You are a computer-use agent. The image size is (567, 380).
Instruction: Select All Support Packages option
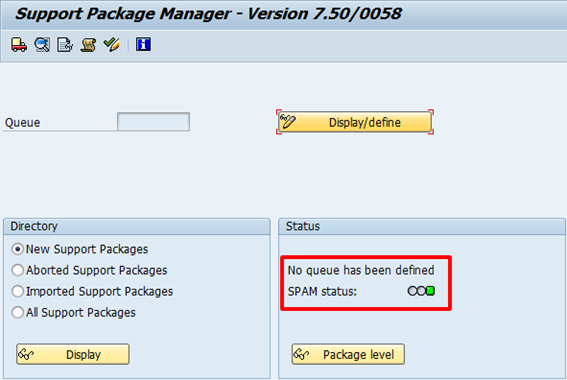[17, 312]
